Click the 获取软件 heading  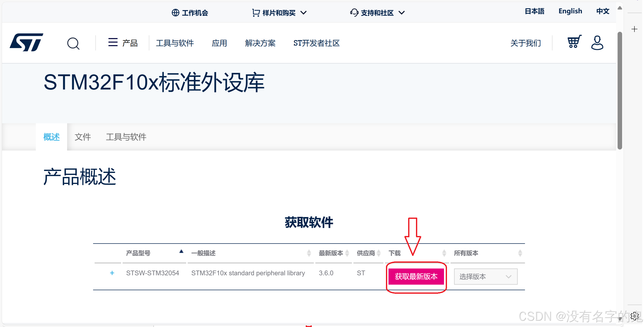click(309, 222)
